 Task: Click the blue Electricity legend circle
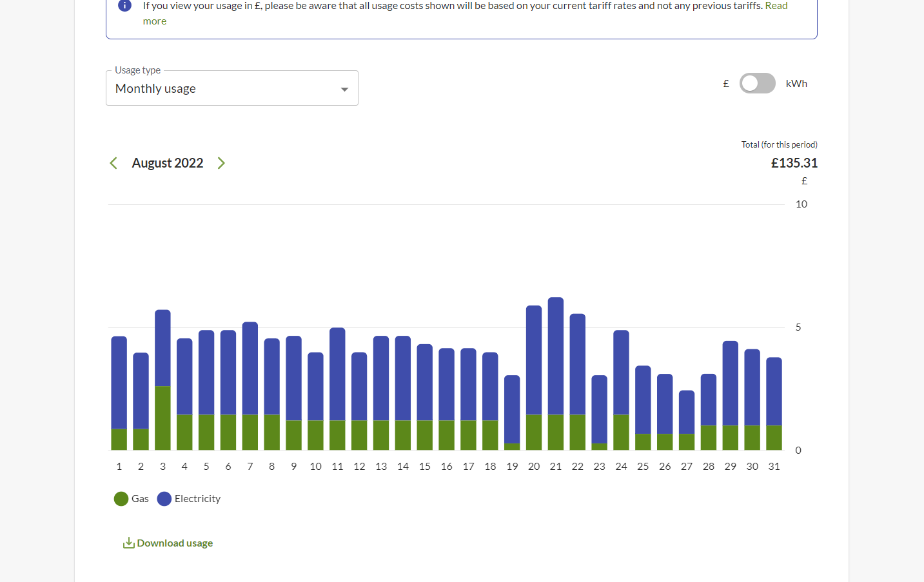click(164, 499)
